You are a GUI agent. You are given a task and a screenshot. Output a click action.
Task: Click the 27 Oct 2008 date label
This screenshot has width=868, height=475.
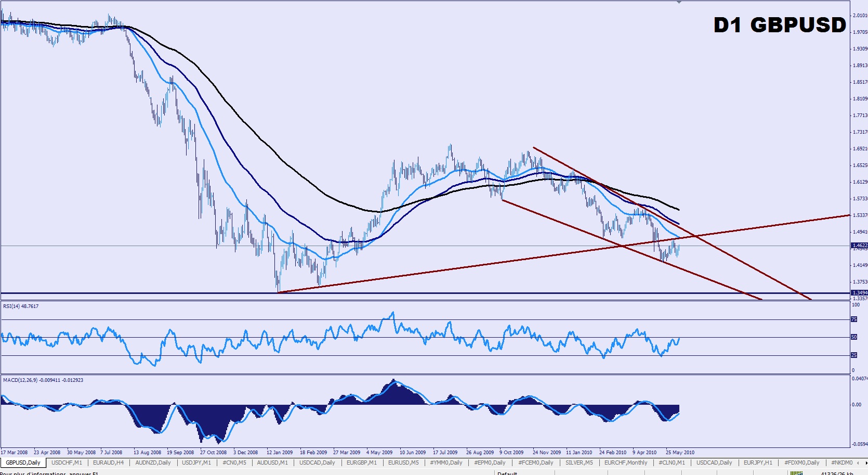tap(213, 452)
